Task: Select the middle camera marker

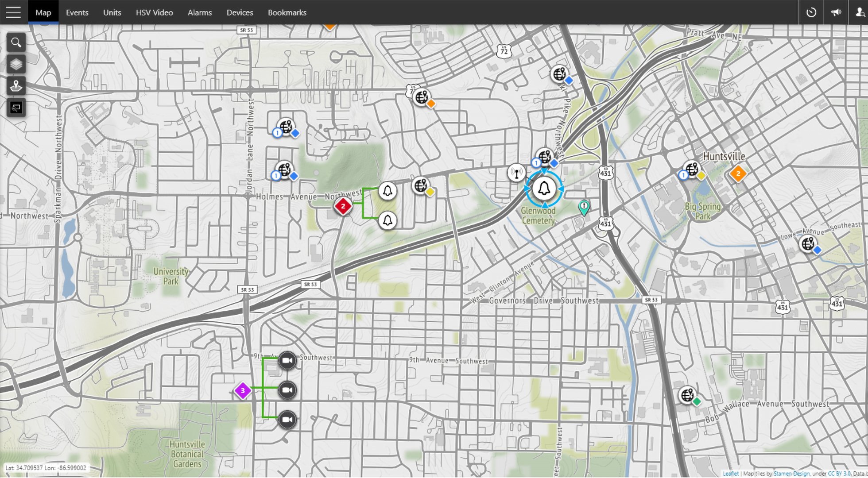Action: [x=287, y=390]
